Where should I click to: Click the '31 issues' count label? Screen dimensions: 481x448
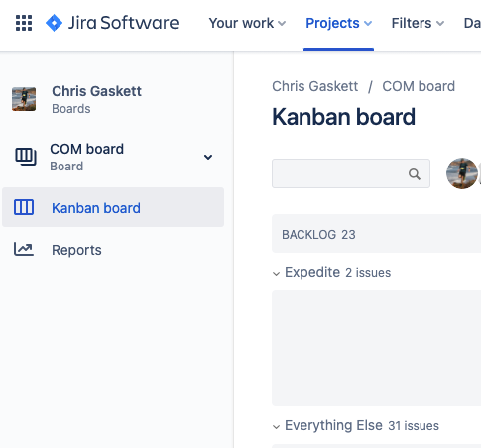tap(414, 426)
